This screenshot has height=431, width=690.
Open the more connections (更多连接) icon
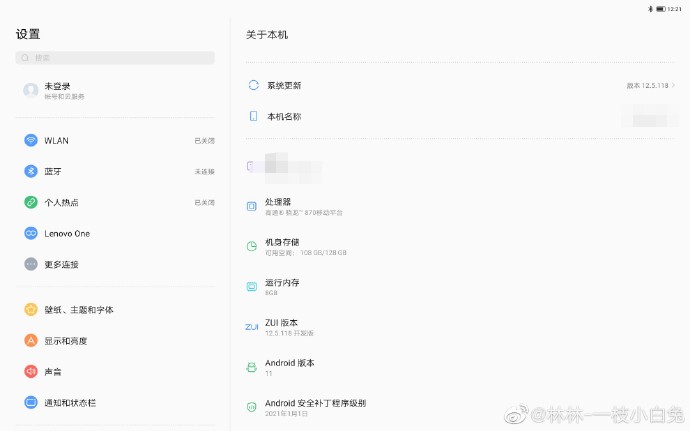(31, 264)
